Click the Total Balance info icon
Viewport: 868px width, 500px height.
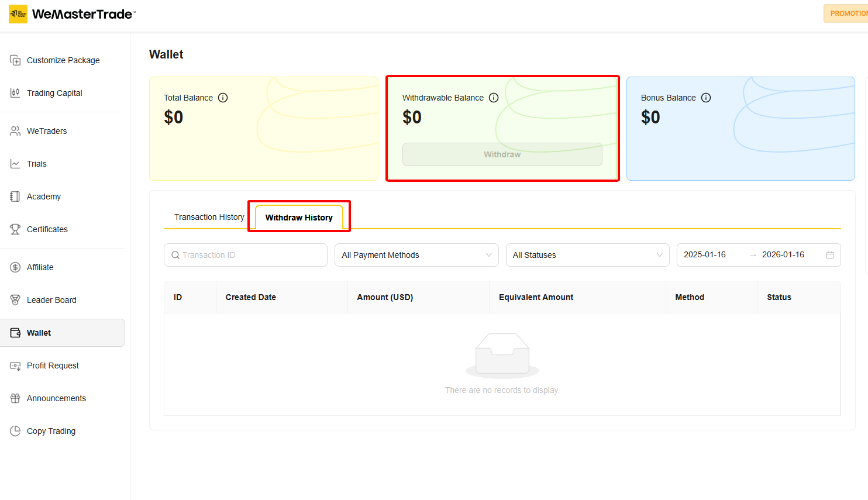click(x=223, y=98)
